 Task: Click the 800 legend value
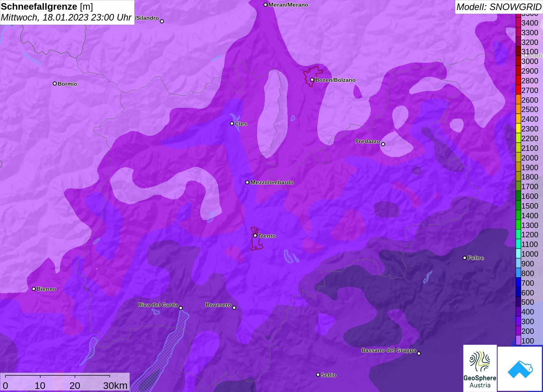[x=528, y=273]
